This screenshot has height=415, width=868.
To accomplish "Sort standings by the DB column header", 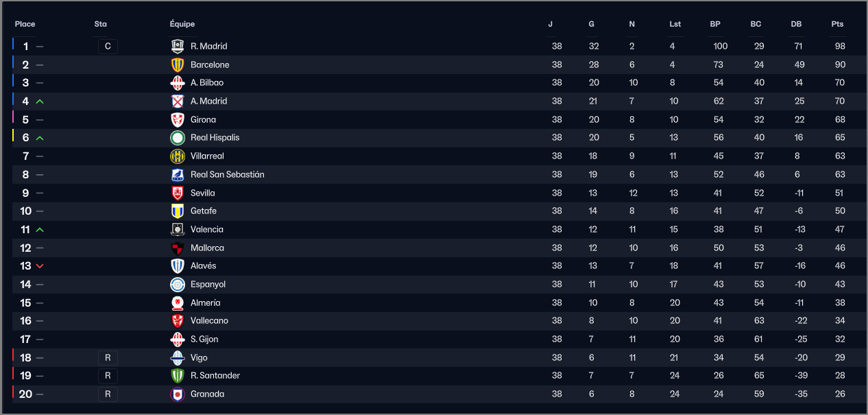I will pyautogui.click(x=796, y=24).
